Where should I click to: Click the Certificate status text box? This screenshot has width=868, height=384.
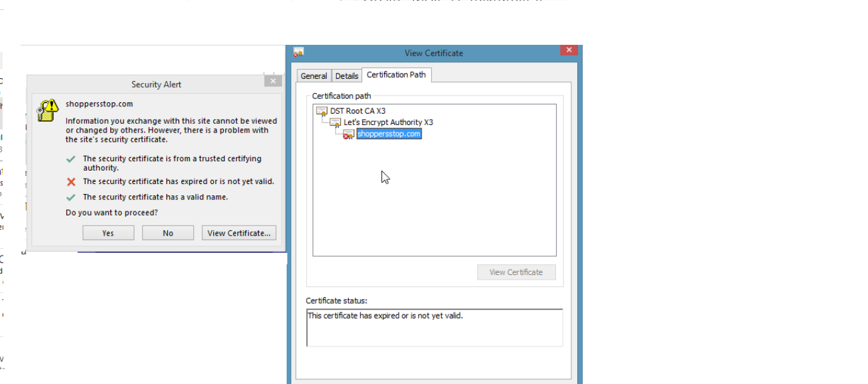(x=434, y=327)
